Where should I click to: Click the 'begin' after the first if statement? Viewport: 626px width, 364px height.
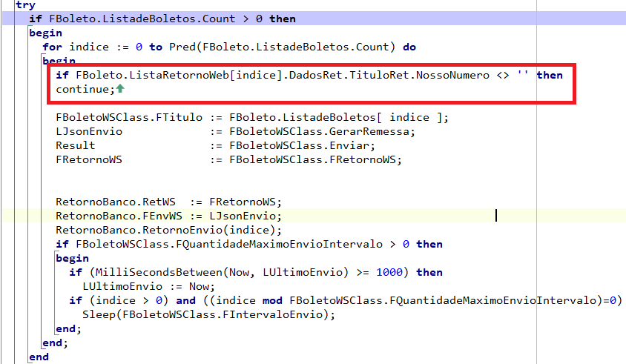45,33
